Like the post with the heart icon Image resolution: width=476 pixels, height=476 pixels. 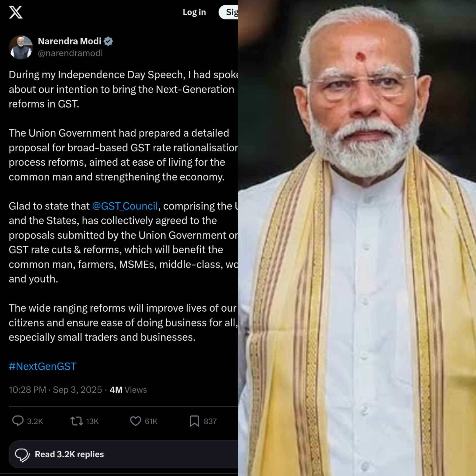point(136,421)
